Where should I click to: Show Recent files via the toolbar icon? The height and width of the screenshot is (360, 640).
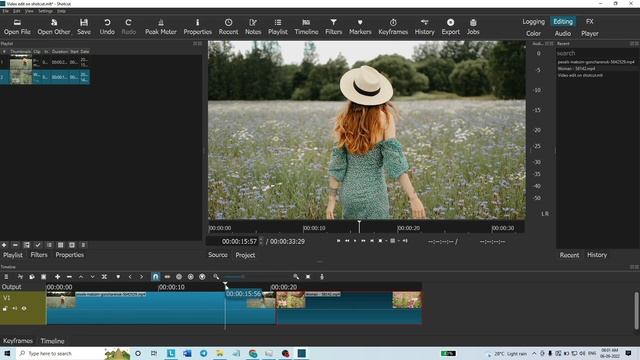228,27
